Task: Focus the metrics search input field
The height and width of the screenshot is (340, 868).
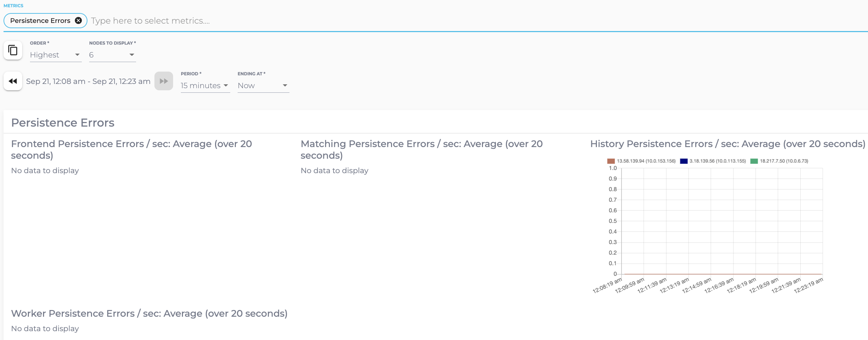Action: click(x=282, y=21)
